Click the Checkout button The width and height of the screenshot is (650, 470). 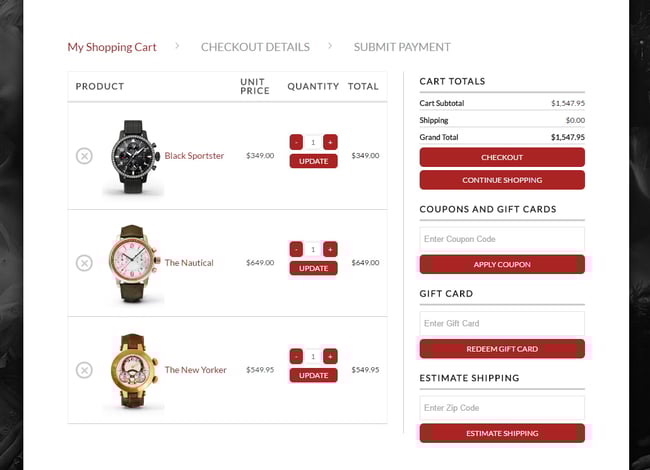(502, 157)
